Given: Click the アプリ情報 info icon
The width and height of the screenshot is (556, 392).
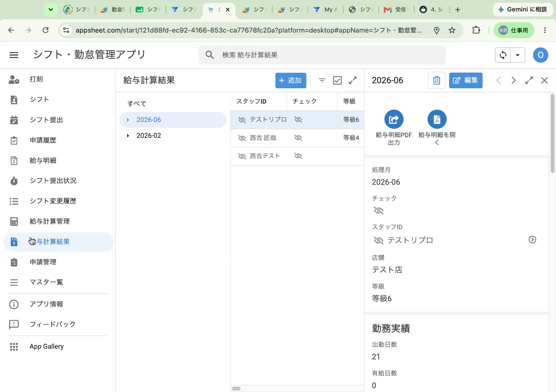Looking at the screenshot, I should pyautogui.click(x=14, y=304).
